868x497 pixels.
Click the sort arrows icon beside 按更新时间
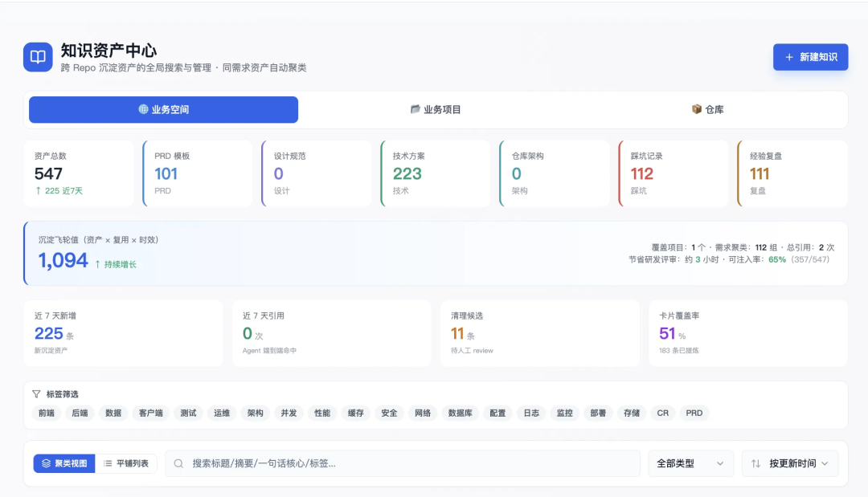click(755, 463)
